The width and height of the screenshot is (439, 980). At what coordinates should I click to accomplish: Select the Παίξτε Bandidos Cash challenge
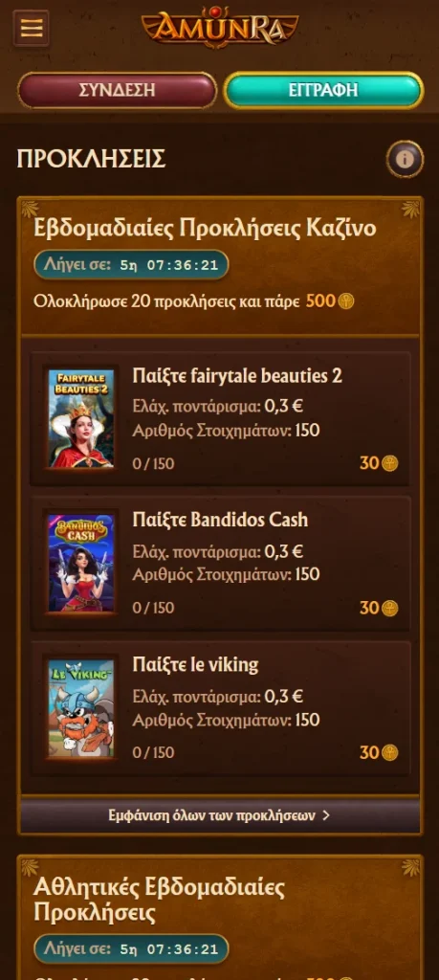pos(220,564)
